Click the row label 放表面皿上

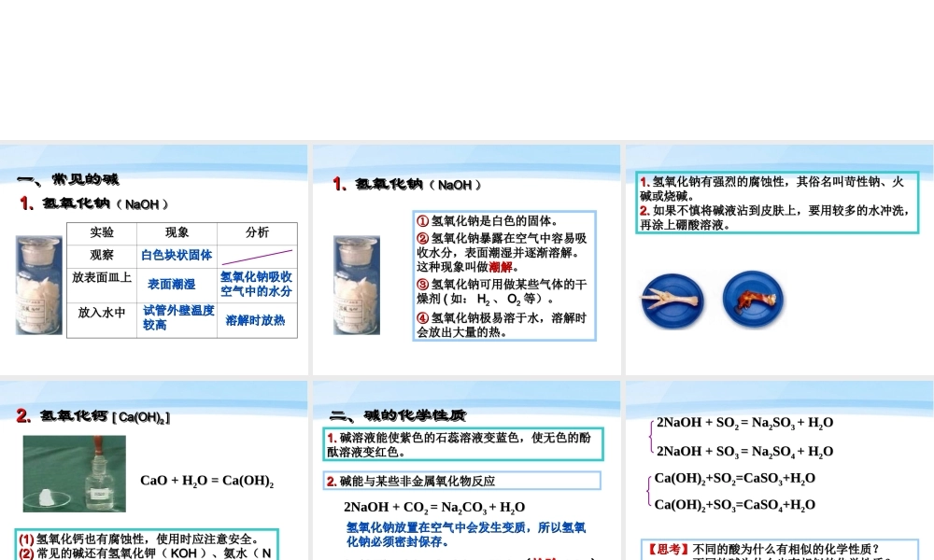(x=102, y=277)
